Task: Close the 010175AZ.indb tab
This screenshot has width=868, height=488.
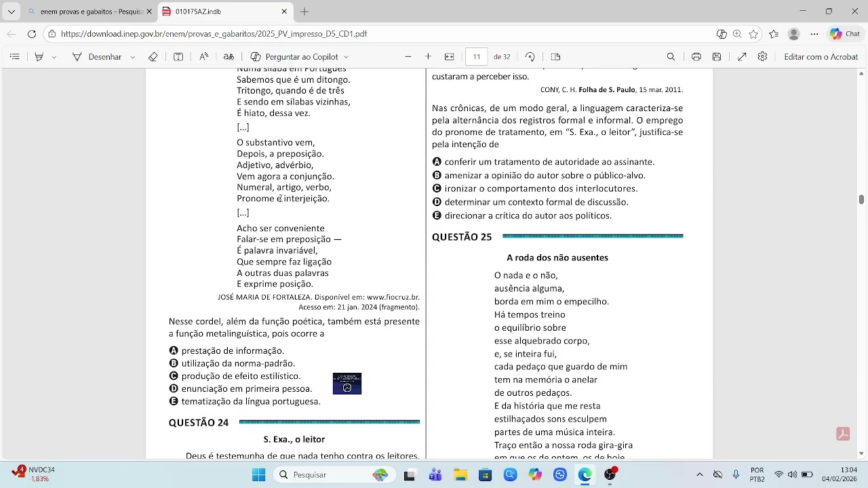Action: click(x=284, y=12)
